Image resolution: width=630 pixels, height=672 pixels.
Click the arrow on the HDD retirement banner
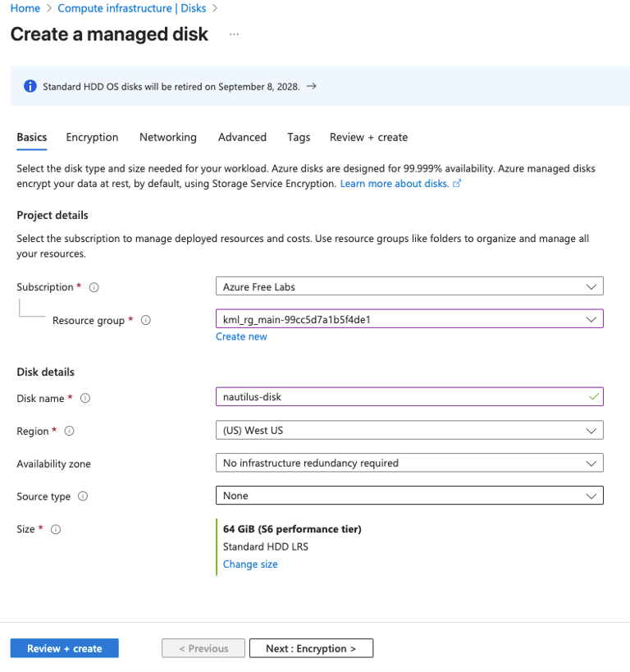click(311, 86)
